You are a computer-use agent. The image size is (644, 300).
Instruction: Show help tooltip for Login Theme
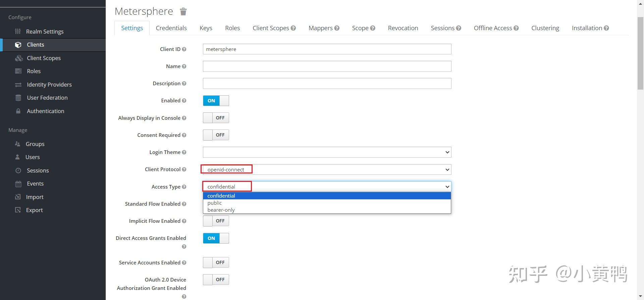[x=184, y=152]
